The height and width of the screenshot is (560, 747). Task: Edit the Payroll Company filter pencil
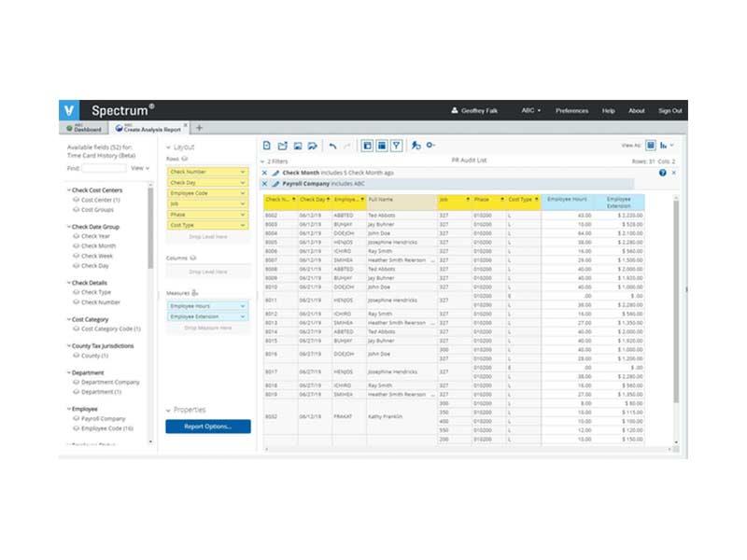pos(275,184)
